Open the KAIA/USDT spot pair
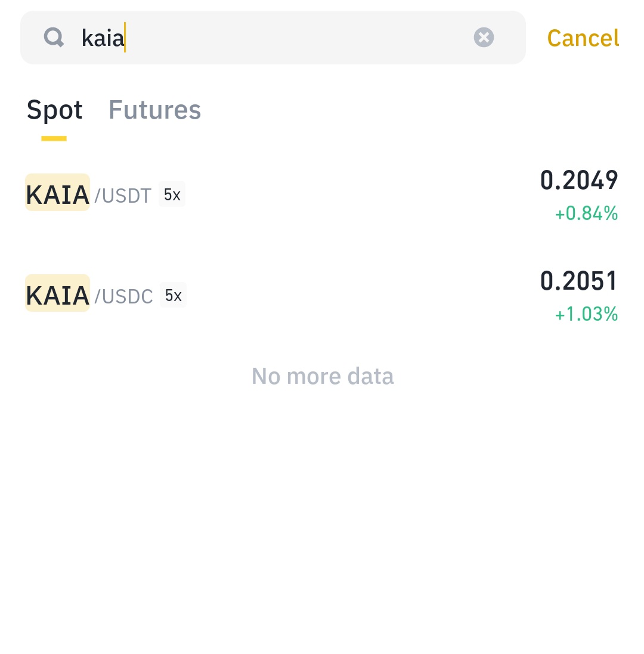 pyautogui.click(x=322, y=195)
